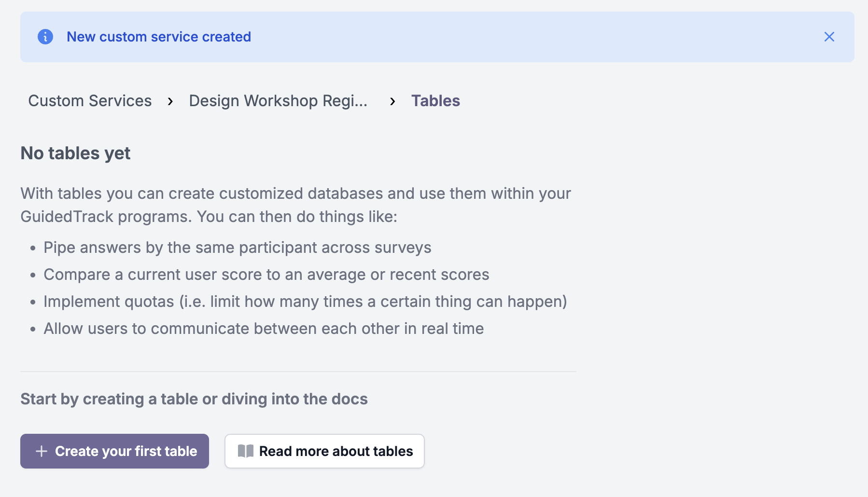Click the first breadcrumb separator arrow
Screen dimensions: 868x497
(171, 101)
